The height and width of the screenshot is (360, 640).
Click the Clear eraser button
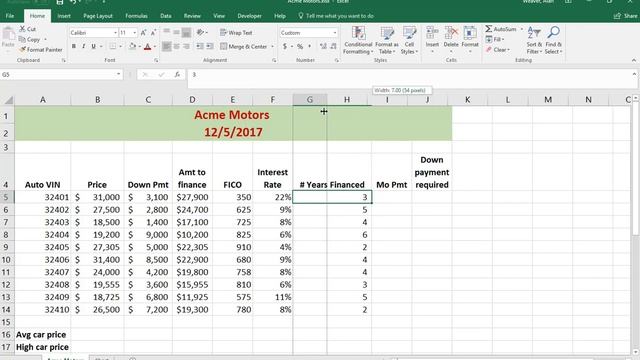point(497,50)
